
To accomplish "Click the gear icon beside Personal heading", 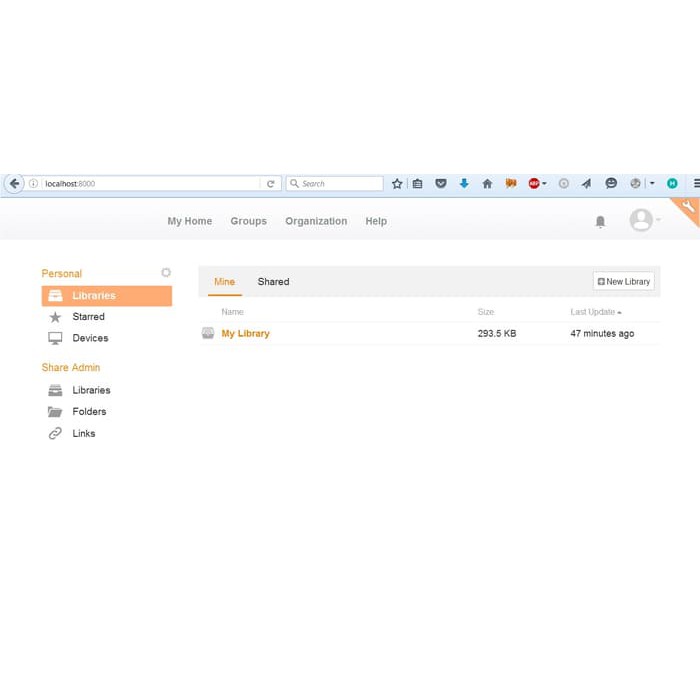I will 166,272.
